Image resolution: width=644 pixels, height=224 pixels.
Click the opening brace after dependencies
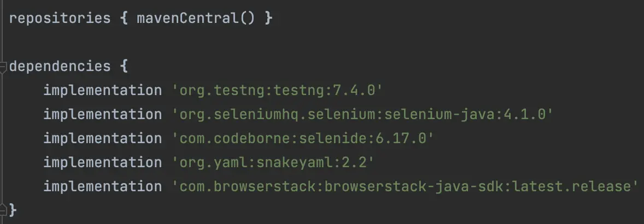pyautogui.click(x=123, y=67)
